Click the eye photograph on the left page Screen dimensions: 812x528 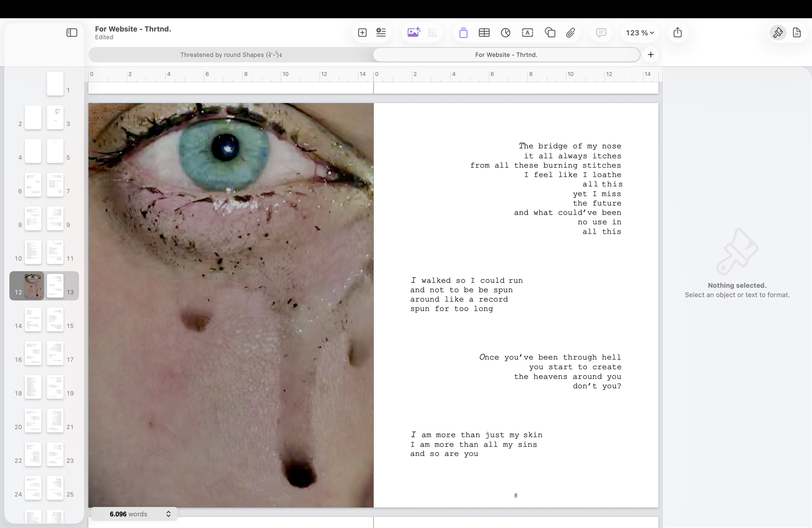coord(231,305)
